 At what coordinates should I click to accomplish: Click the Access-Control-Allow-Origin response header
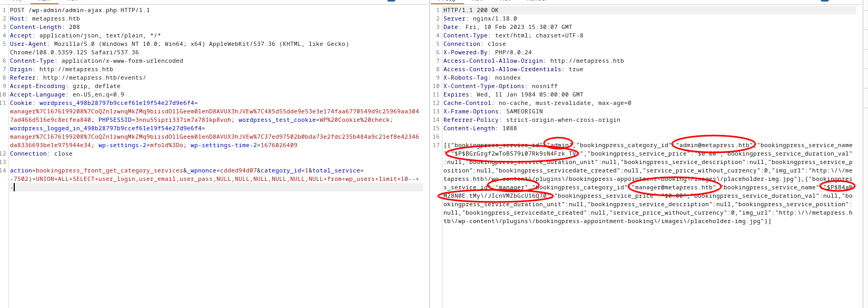[534, 61]
